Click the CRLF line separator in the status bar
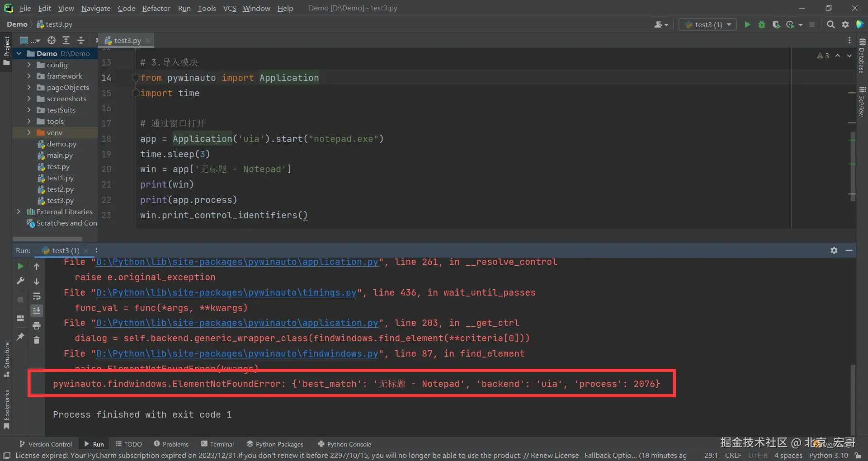 [x=733, y=456]
